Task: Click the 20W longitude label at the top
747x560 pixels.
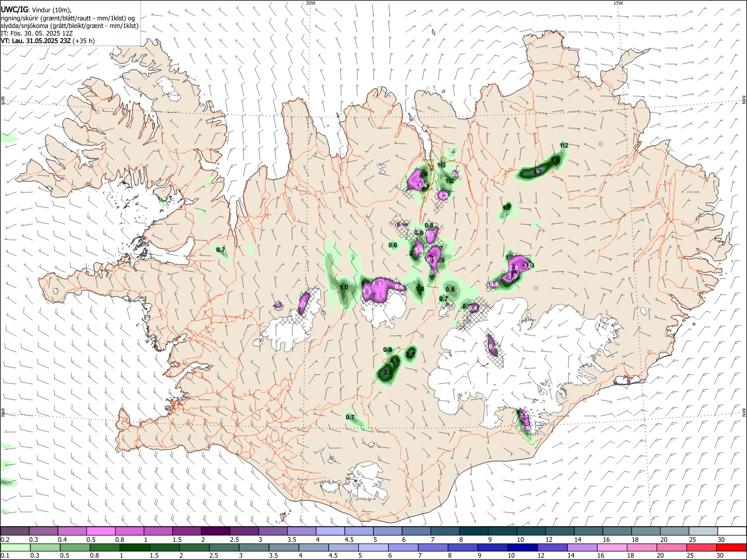Action: pyautogui.click(x=310, y=3)
